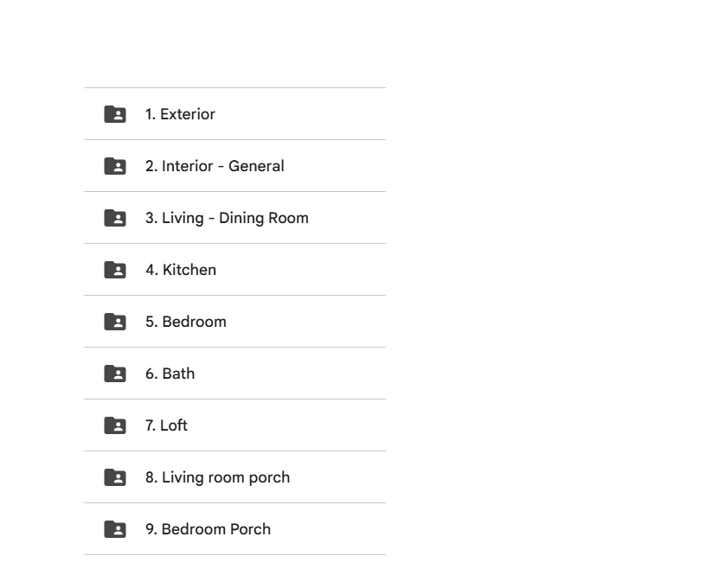Click the shared folder icon beside 4. Kitchen
The height and width of the screenshot is (588, 706).
(x=115, y=269)
